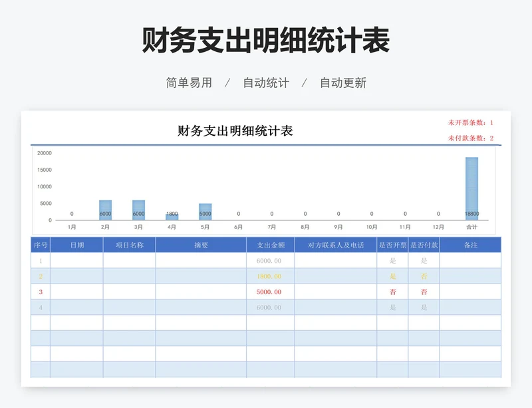Click the large heading 财务支出明细统计表
This screenshot has width=532, height=408.
(265, 41)
